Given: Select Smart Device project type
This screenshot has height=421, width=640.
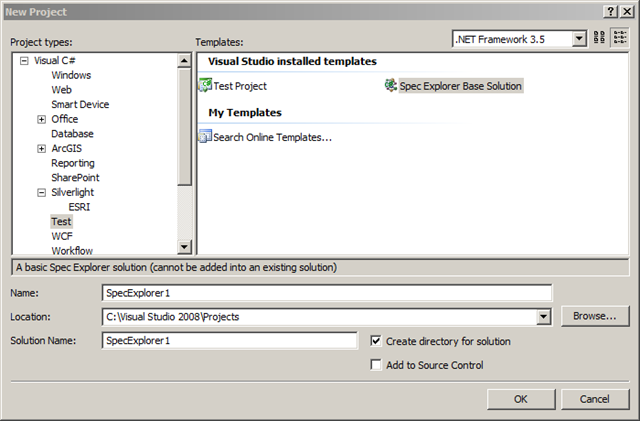Looking at the screenshot, I should tap(80, 105).
